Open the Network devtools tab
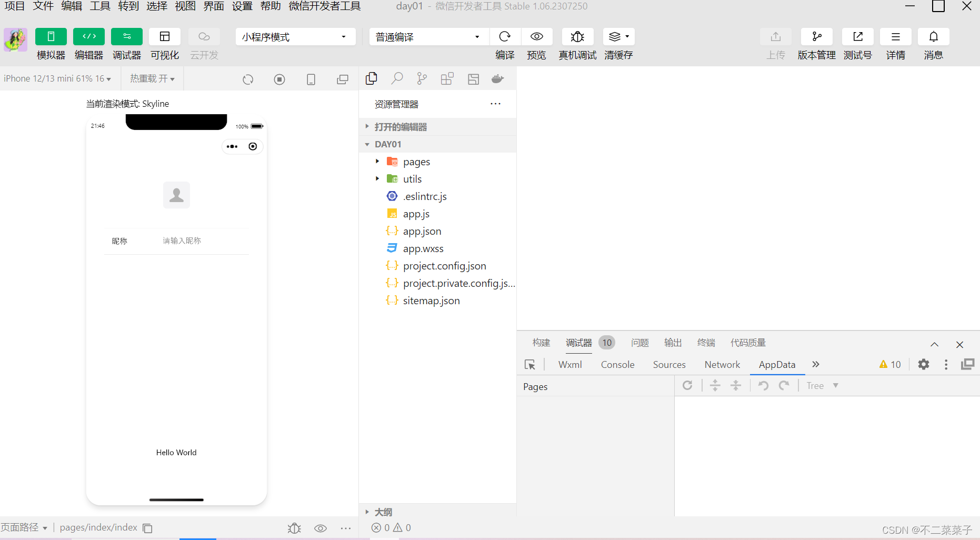The height and width of the screenshot is (540, 980). (722, 365)
